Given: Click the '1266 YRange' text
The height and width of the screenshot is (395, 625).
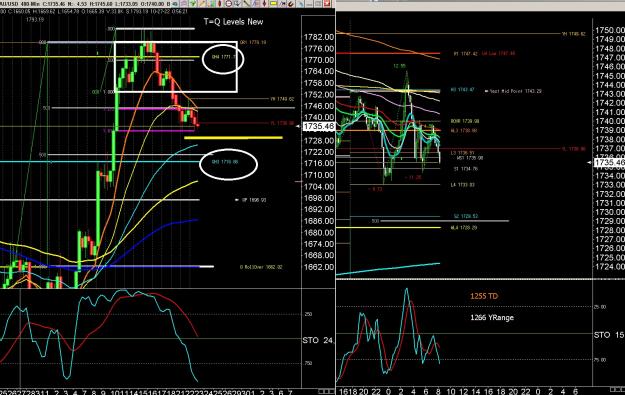Looking at the screenshot, I should [x=492, y=318].
